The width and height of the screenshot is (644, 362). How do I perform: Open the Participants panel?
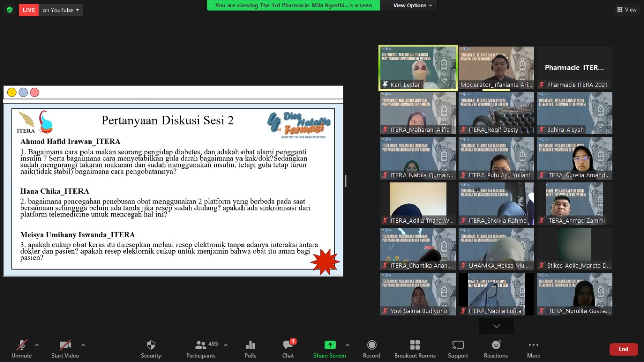[x=201, y=348]
